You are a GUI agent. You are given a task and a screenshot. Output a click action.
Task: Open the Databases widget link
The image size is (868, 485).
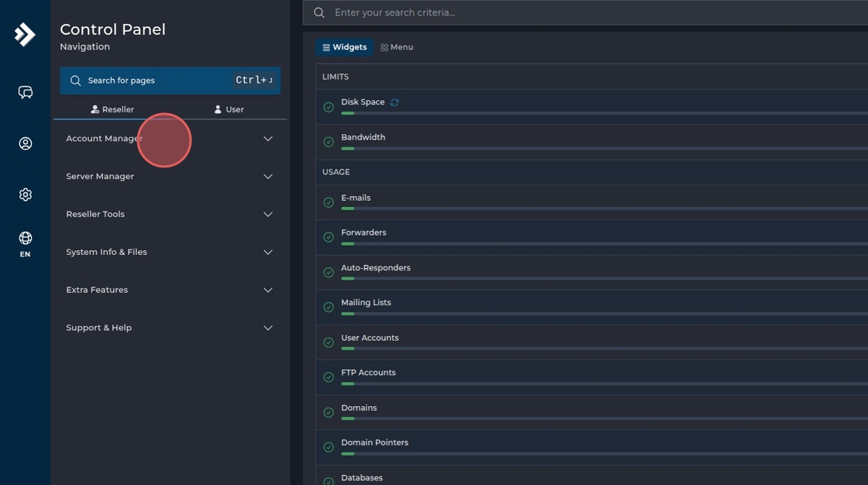(x=362, y=478)
